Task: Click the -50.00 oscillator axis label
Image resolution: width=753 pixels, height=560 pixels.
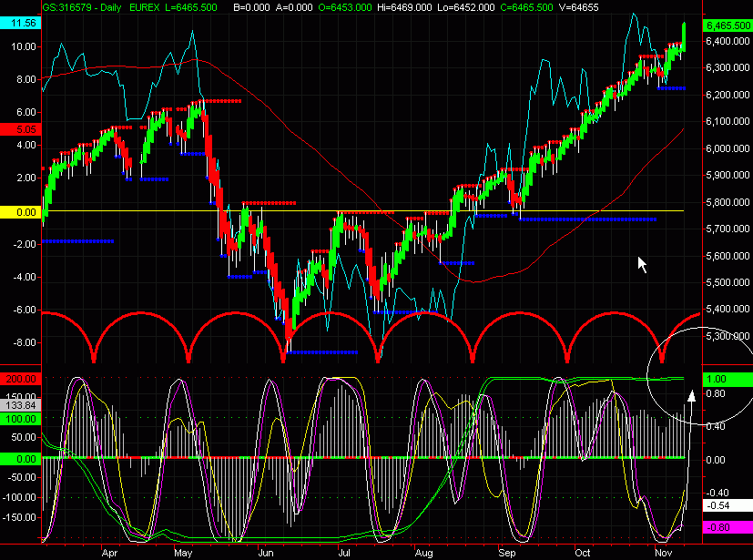Action: 22,477
